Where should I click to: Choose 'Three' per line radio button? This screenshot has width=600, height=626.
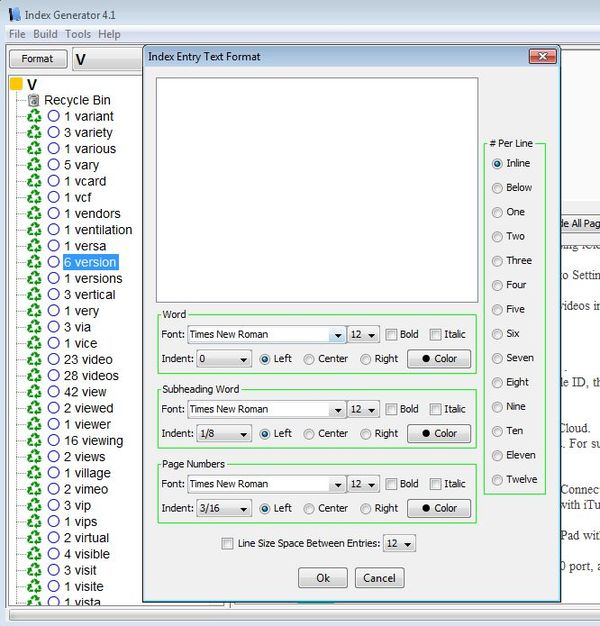(497, 261)
